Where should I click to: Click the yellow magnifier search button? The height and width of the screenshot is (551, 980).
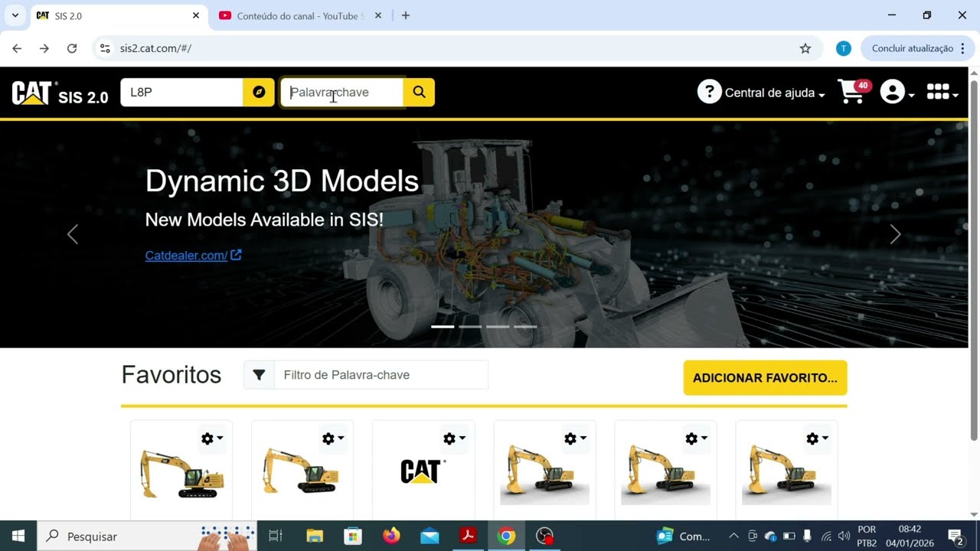pos(419,92)
